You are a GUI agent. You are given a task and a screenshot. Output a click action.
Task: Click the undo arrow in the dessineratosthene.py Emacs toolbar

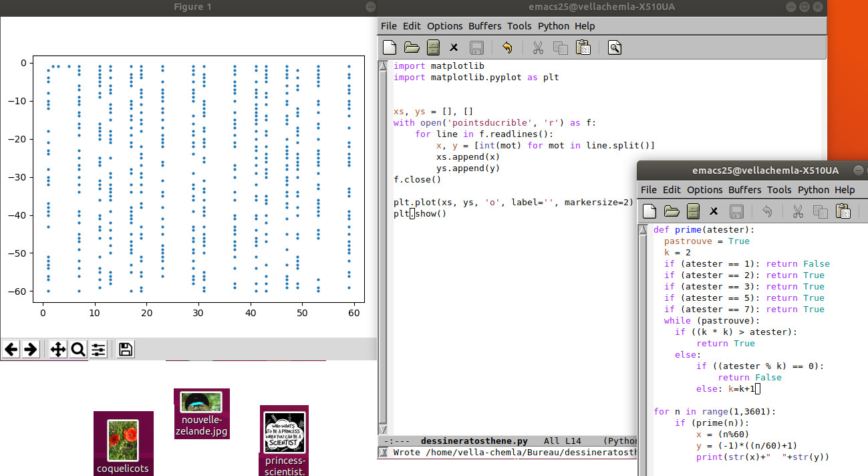(x=507, y=47)
